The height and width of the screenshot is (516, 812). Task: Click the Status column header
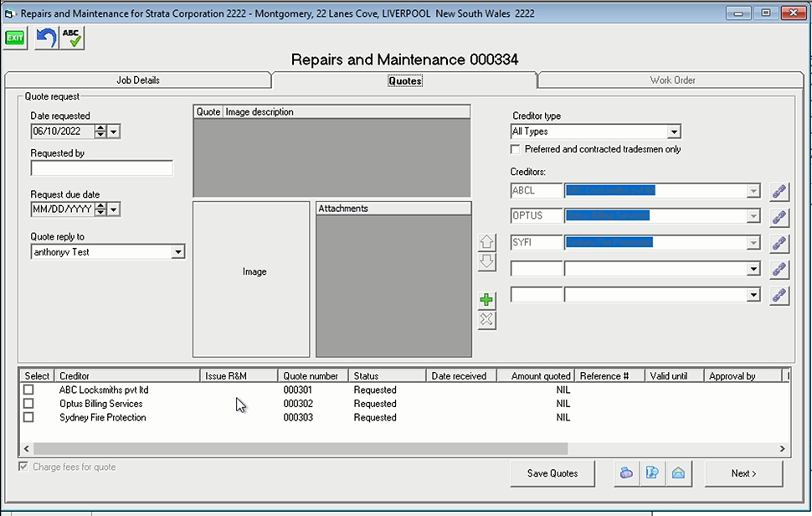point(387,376)
